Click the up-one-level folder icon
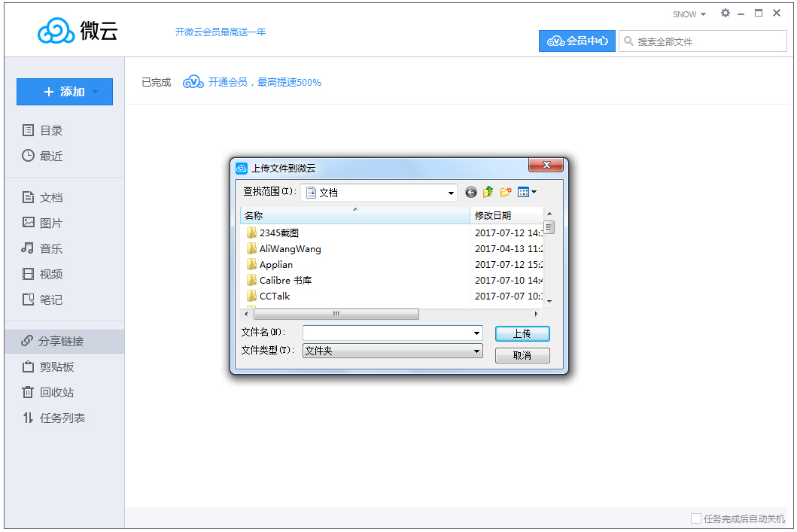The width and height of the screenshot is (797, 532). [488, 192]
